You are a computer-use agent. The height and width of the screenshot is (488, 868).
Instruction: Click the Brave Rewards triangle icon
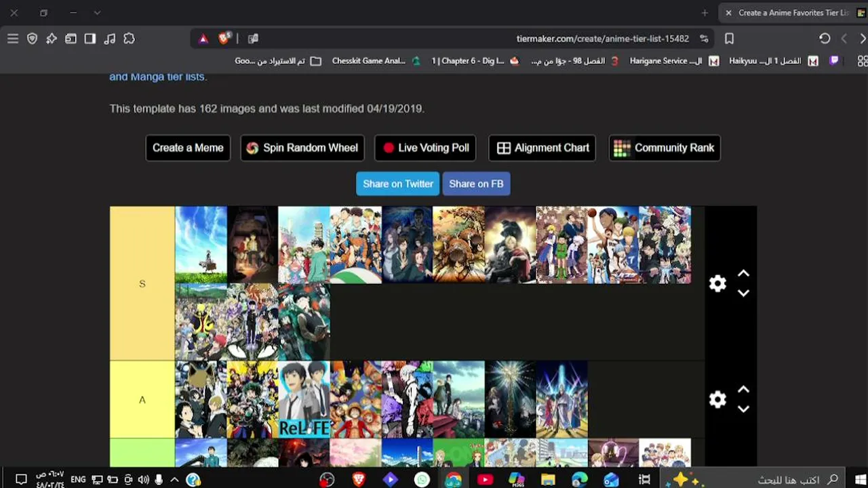(203, 39)
